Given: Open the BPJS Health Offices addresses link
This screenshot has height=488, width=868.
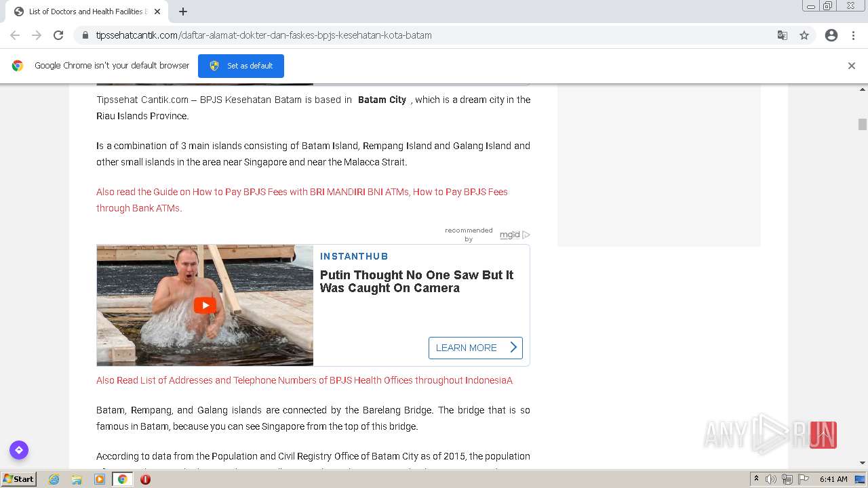Looking at the screenshot, I should 304,380.
